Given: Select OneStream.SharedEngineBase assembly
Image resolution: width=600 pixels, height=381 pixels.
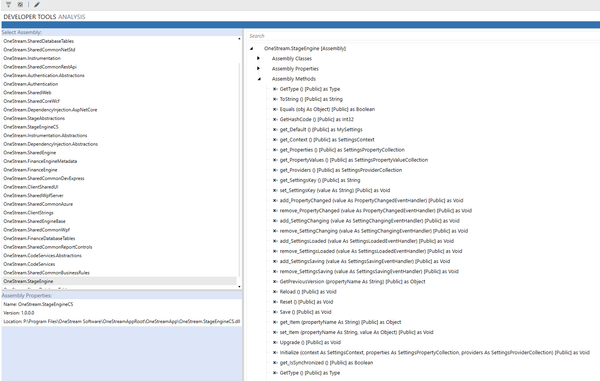Looking at the screenshot, I should (x=34, y=221).
